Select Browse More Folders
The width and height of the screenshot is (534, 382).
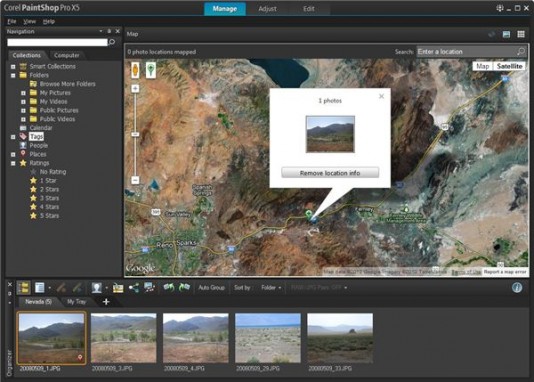(67, 84)
